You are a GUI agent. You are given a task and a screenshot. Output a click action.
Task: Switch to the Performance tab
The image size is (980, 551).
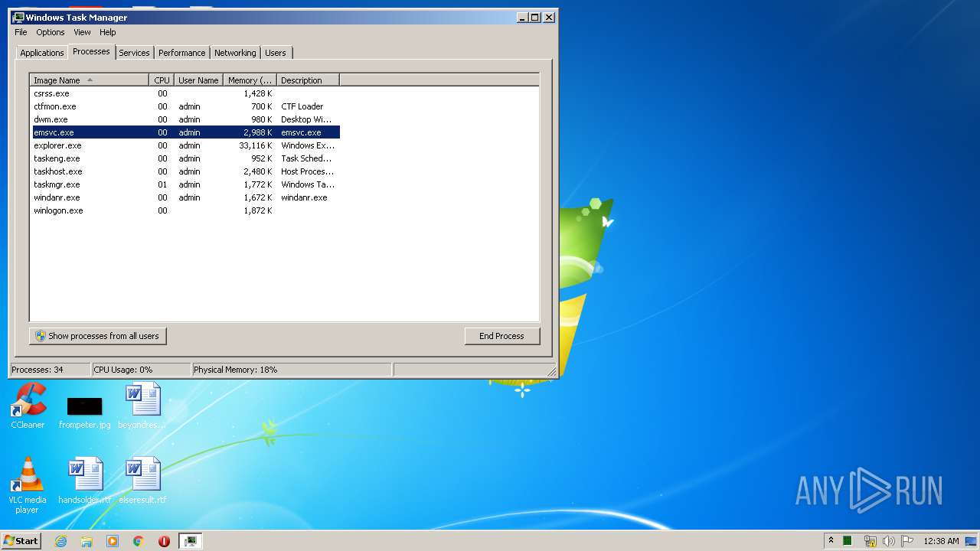181,53
